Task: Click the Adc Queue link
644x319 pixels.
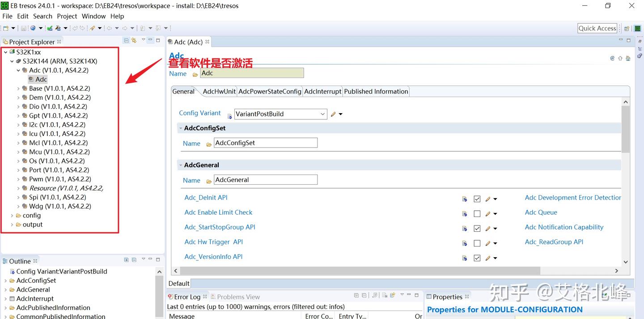Action: point(541,213)
